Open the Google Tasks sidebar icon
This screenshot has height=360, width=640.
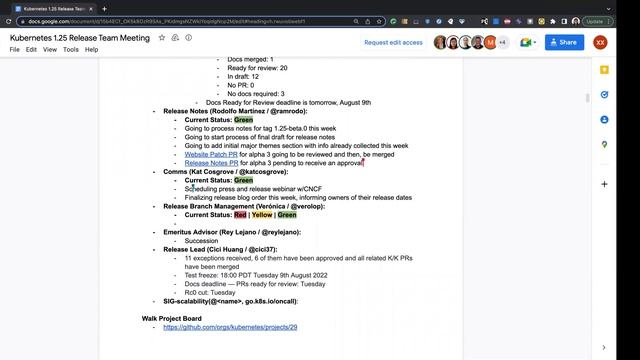604,95
